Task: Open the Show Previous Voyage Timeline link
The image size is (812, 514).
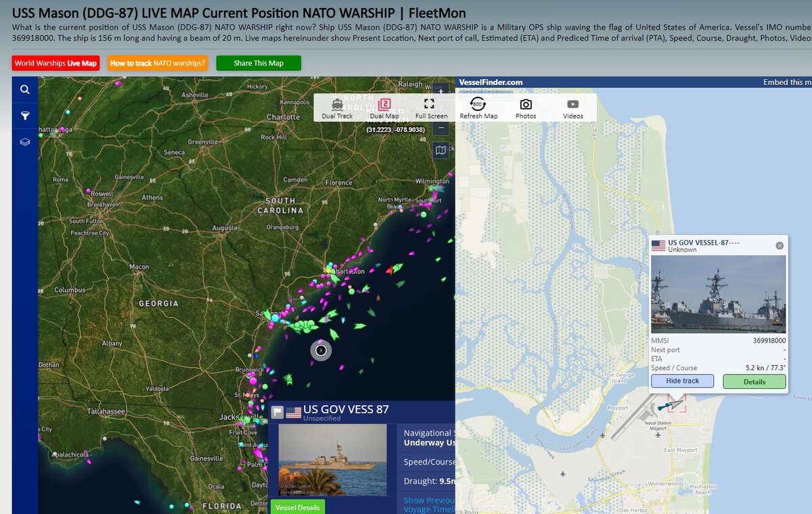Action: (x=429, y=505)
